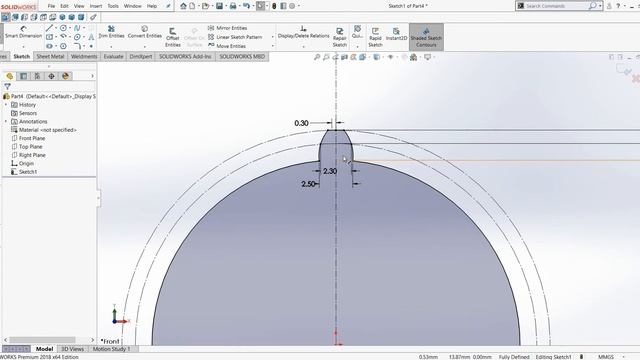Viewport: 640px width, 360px height.
Task: Open a file with Open icon
Action: click(x=205, y=6)
